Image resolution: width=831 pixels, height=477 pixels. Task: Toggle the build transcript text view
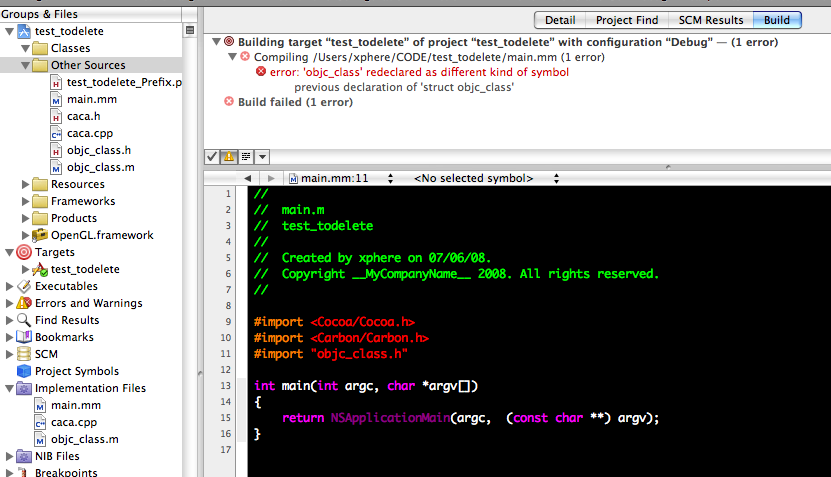[245, 156]
